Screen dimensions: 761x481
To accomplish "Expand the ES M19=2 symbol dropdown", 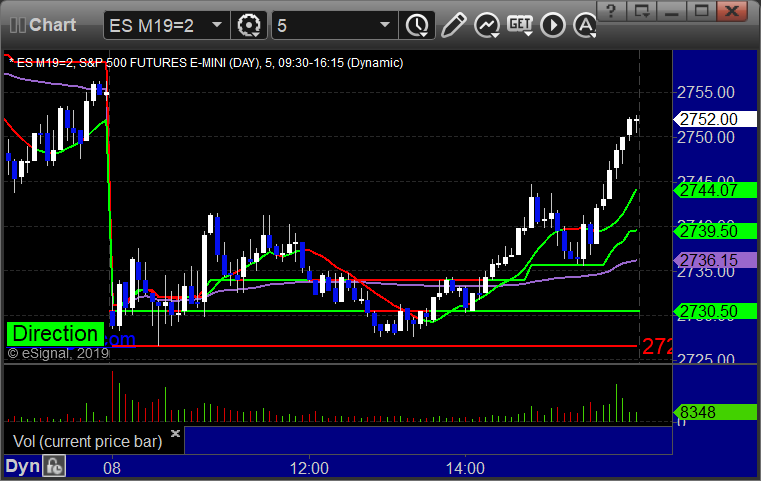I will [218, 23].
